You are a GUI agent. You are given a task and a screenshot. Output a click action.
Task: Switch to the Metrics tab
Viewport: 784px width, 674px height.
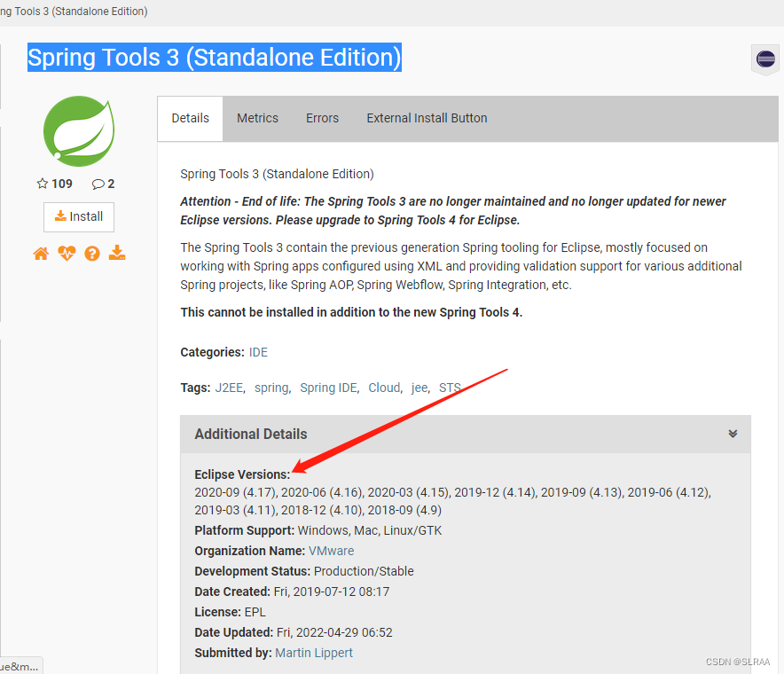click(257, 119)
